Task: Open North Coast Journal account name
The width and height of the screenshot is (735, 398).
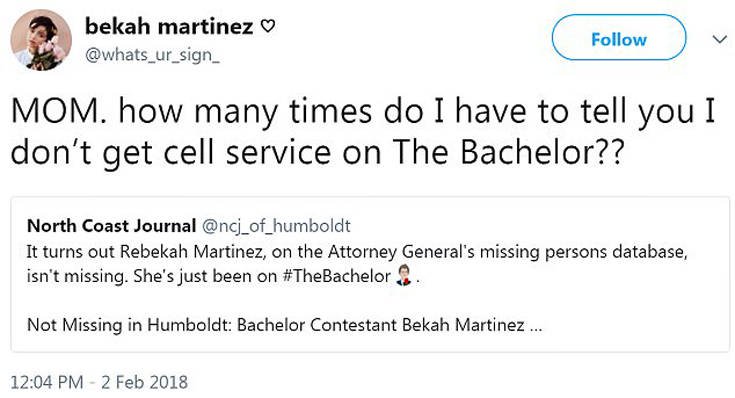Action: [x=112, y=226]
